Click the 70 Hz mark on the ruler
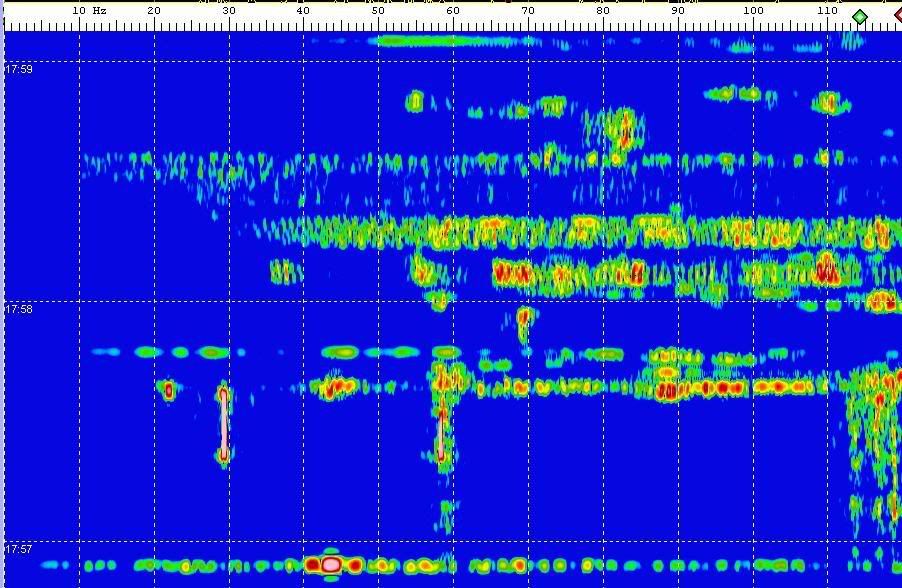The width and height of the screenshot is (902, 588). (x=528, y=10)
